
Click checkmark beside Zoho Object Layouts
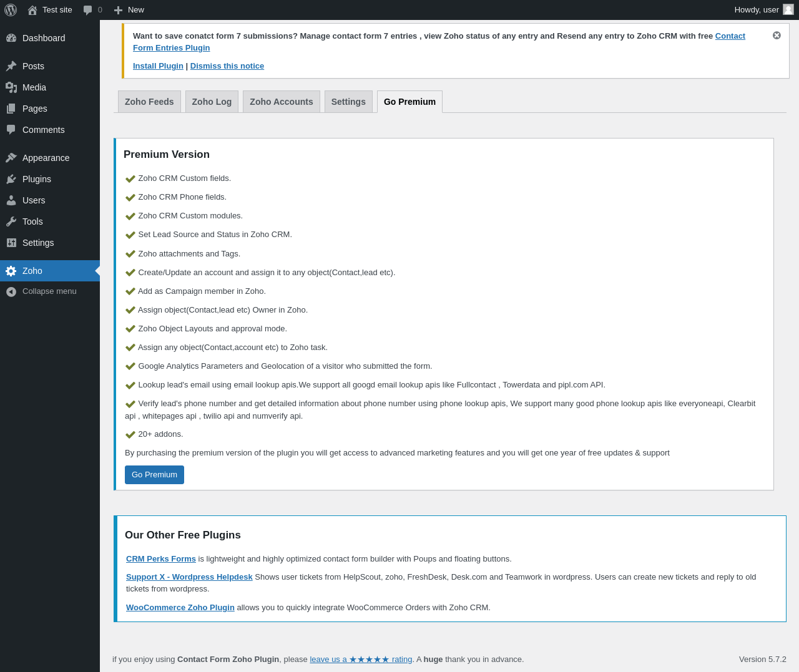[x=130, y=329]
